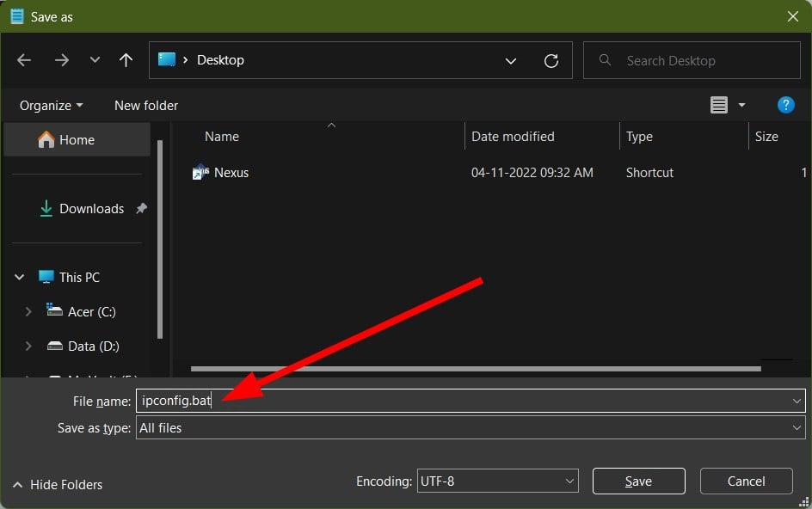Click the view layout icon

718,105
